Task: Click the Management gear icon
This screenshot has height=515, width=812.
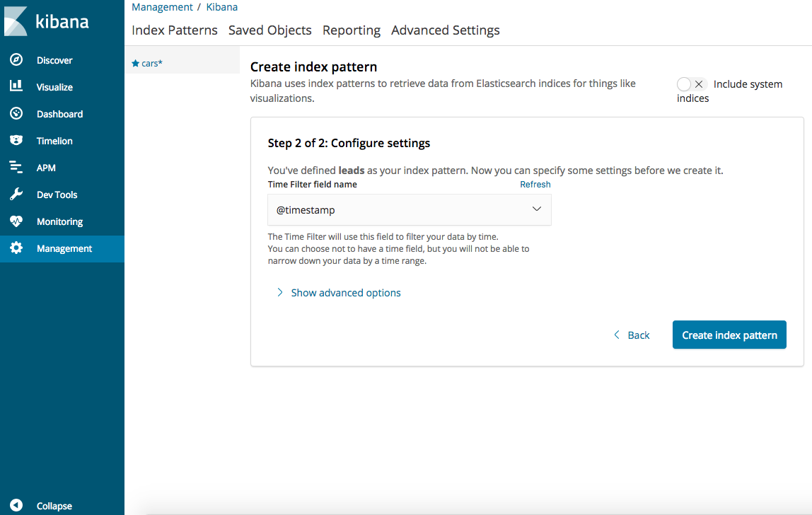Action: point(16,248)
